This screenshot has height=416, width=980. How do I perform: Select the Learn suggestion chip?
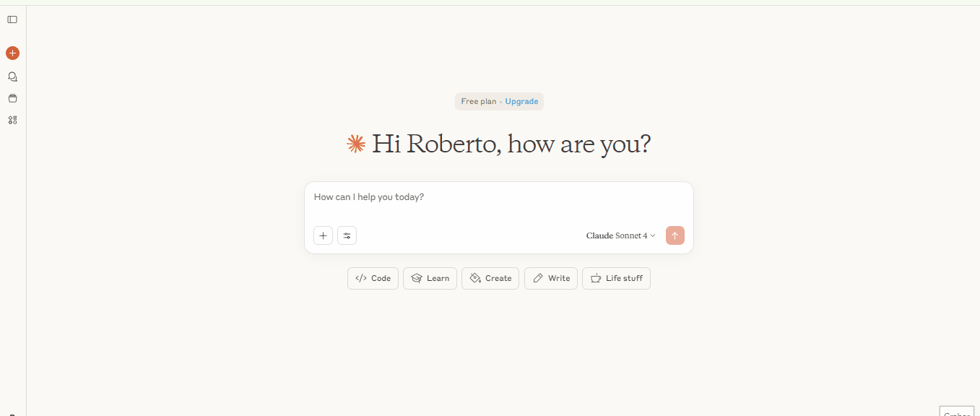(430, 279)
